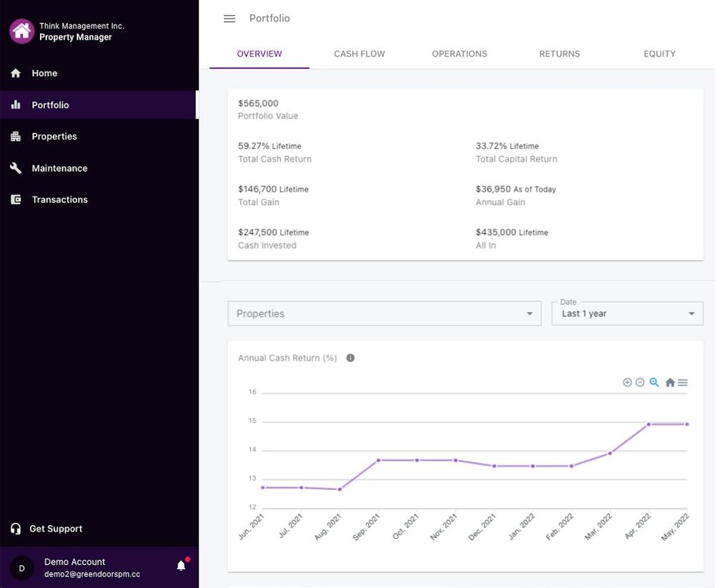Open the Operations tab
715x588 pixels.
(x=460, y=54)
